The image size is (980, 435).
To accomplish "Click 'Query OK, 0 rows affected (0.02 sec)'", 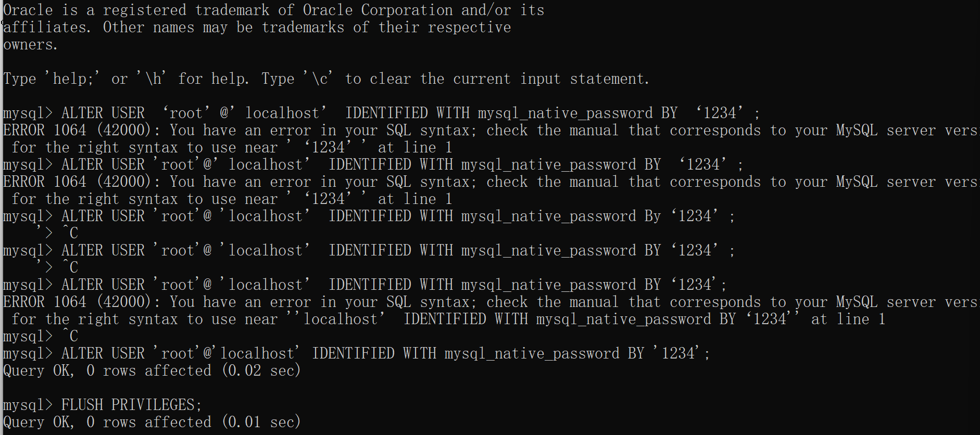I will click(152, 370).
